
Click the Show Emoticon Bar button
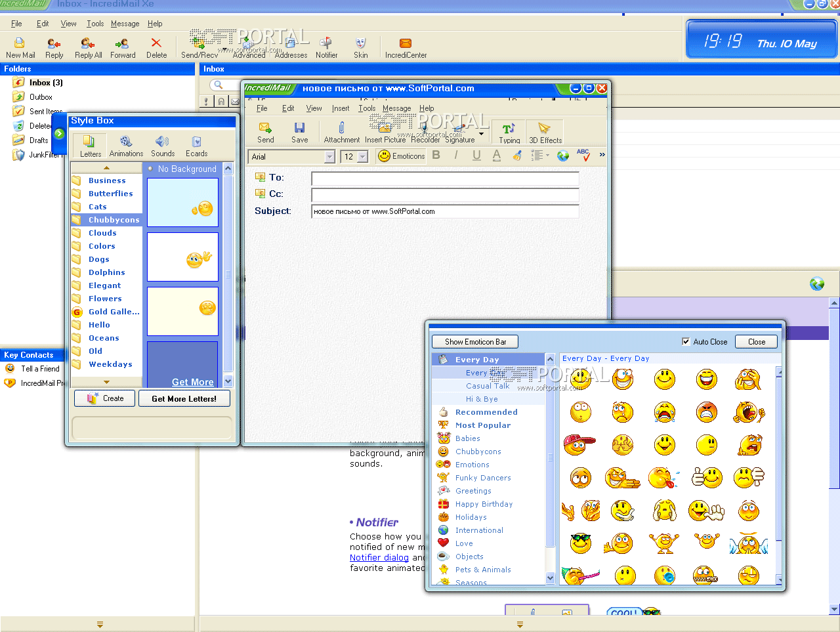[475, 341]
